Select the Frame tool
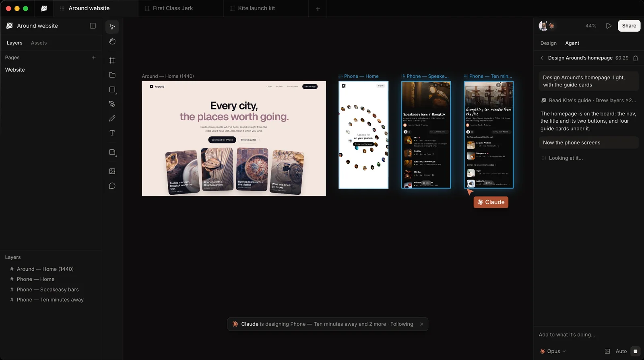644x360 pixels. point(112,60)
